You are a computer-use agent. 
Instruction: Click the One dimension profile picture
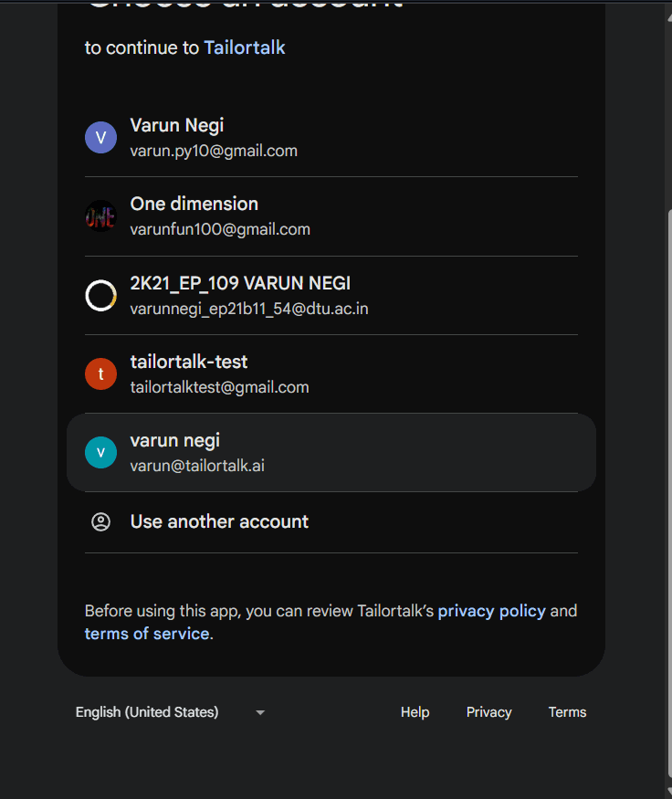[x=100, y=216]
